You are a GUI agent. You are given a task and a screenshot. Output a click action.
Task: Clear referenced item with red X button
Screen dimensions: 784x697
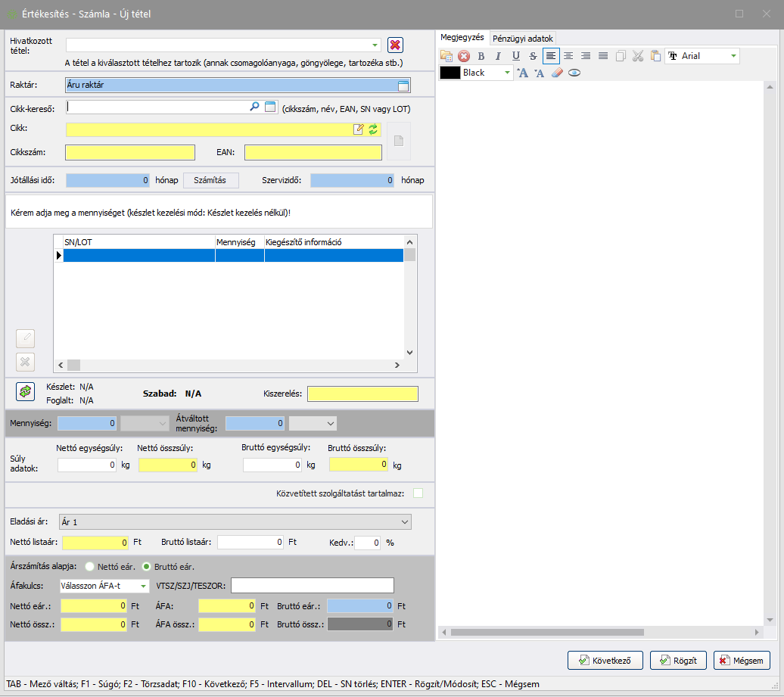pyautogui.click(x=395, y=45)
